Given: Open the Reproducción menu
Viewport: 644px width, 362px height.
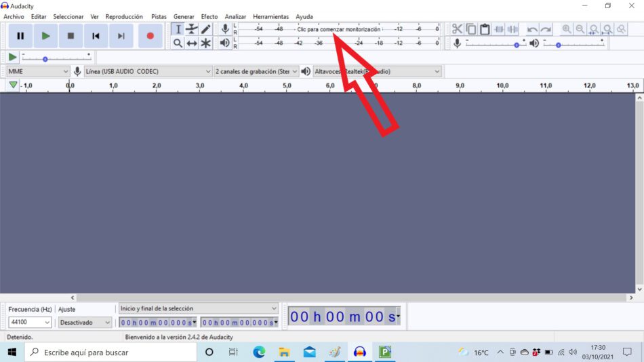Looking at the screenshot, I should pos(124,17).
